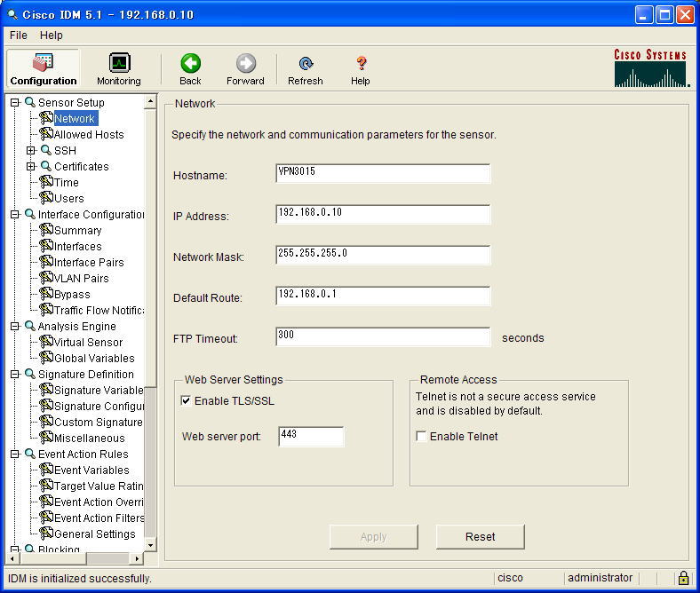
Task: Click 'cisco' username in status bar
Action: (x=510, y=578)
